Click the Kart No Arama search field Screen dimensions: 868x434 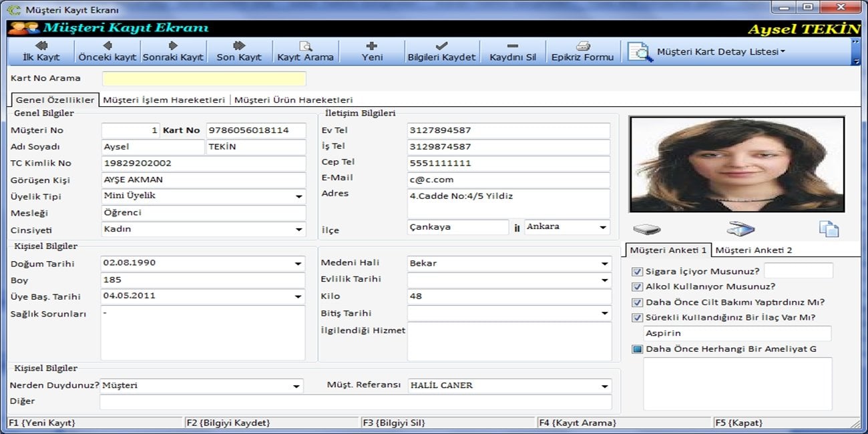pos(204,79)
